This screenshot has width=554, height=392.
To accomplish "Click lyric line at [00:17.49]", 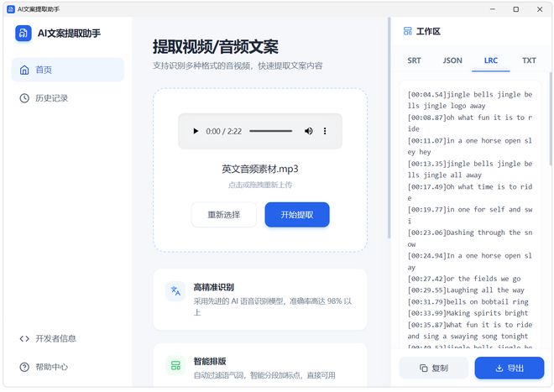I will pos(470,192).
